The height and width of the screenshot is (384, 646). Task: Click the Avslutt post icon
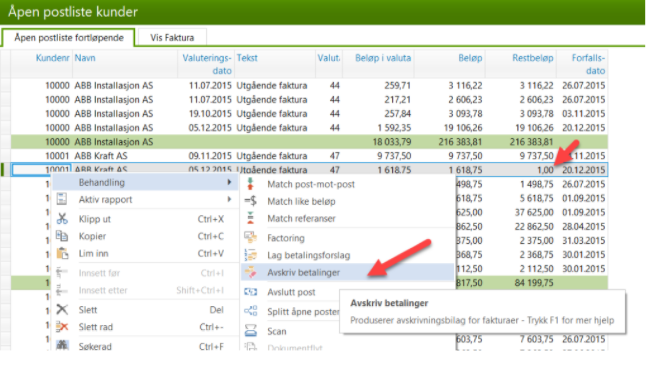click(x=250, y=292)
